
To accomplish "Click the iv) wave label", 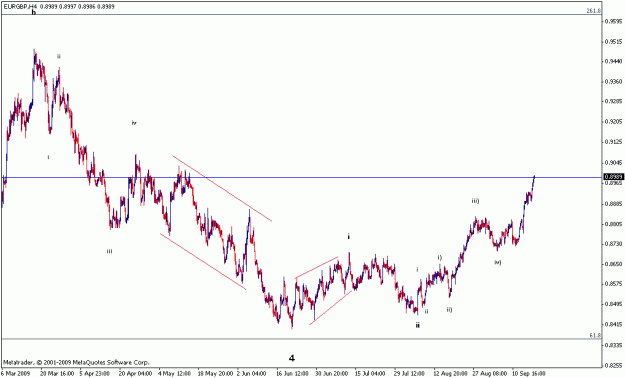I will (497, 262).
